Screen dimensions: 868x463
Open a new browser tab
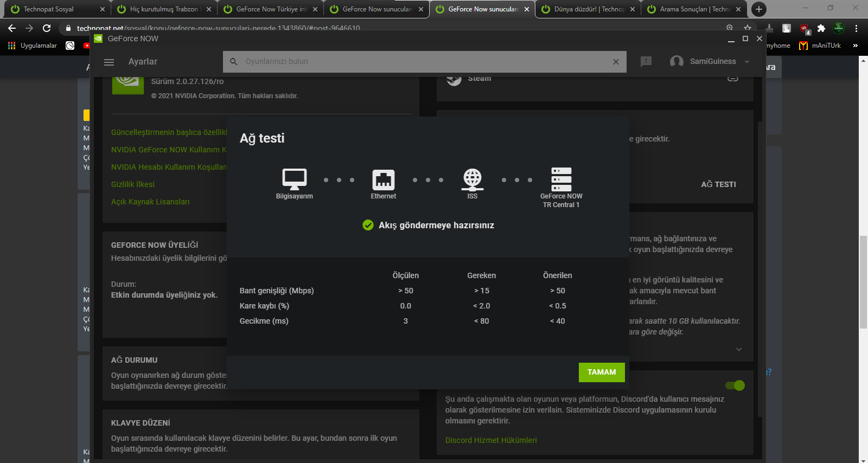(759, 9)
